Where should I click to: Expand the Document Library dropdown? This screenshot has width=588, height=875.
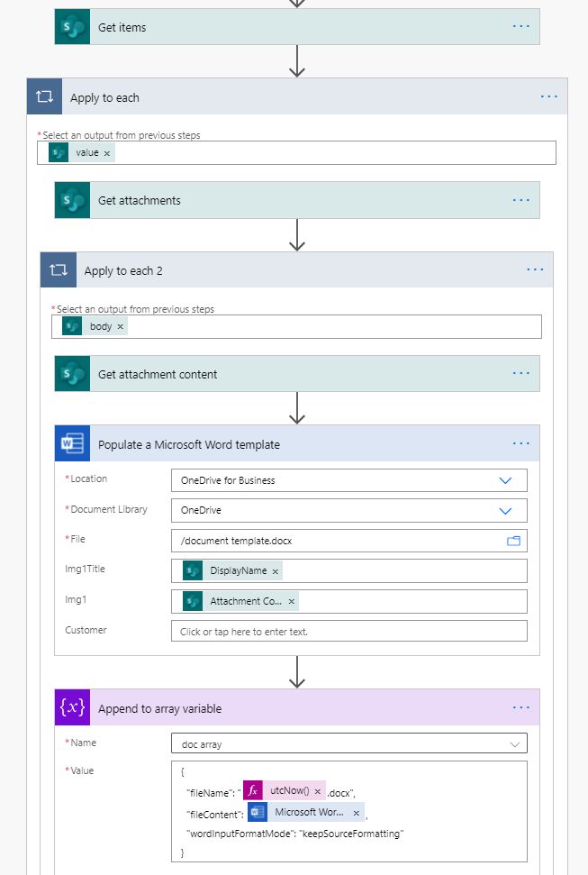point(505,510)
